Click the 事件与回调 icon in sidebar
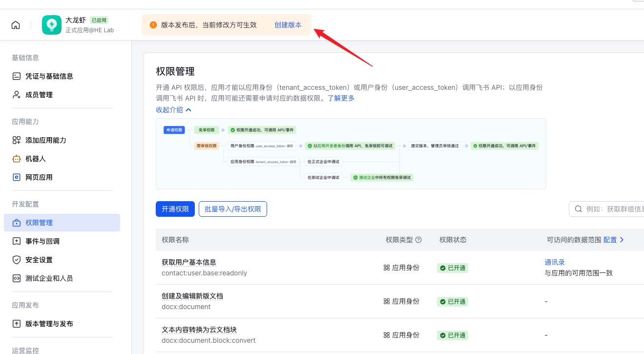 (17, 241)
